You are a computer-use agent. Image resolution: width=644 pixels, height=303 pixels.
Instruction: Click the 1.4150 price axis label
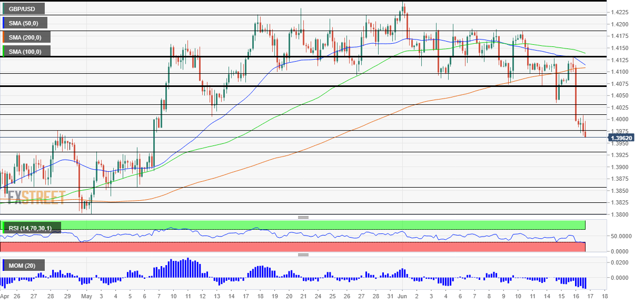point(619,48)
